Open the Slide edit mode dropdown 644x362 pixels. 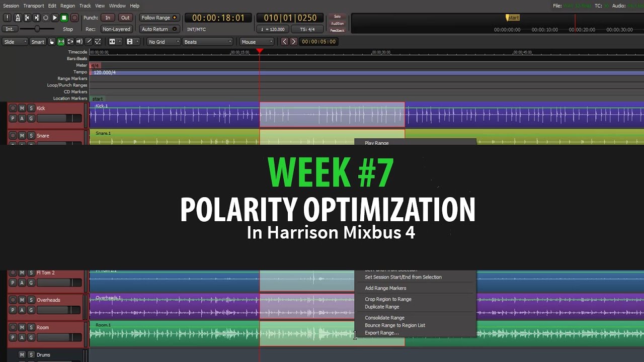point(15,42)
